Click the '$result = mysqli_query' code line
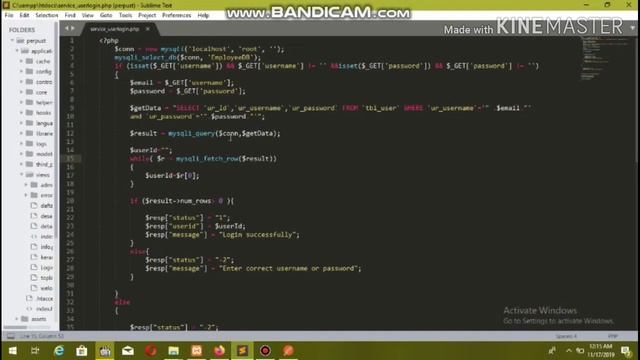Screen dimensions: 640x360 (x=205, y=133)
